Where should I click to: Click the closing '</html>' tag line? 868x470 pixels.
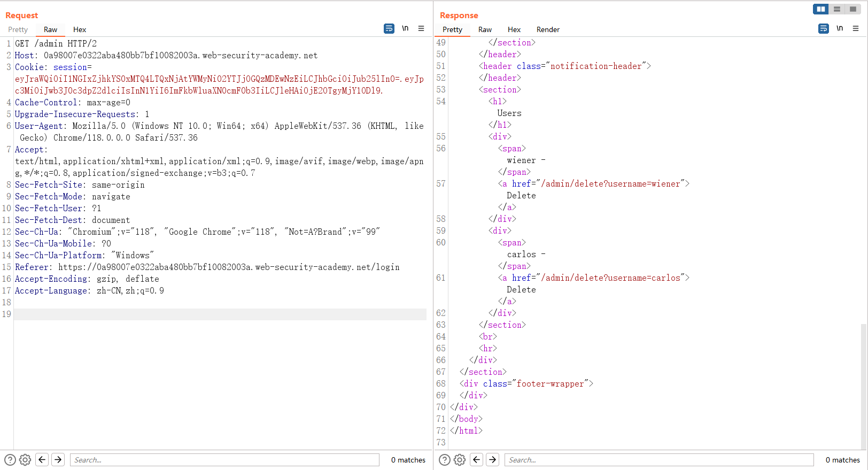pos(466,430)
